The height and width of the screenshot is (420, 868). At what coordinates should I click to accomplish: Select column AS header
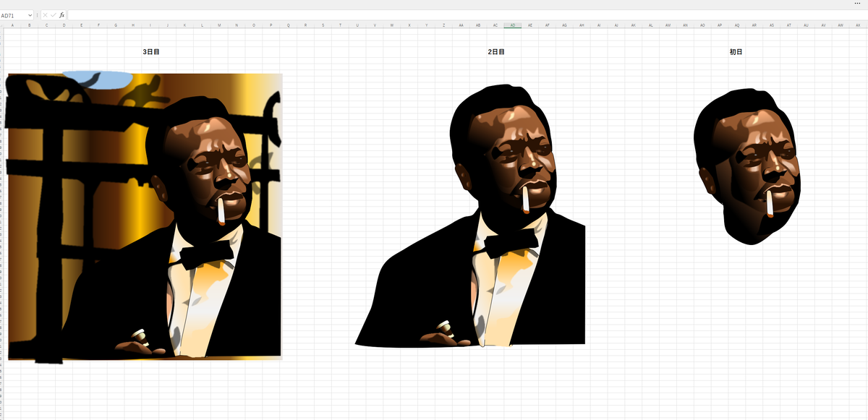point(772,25)
